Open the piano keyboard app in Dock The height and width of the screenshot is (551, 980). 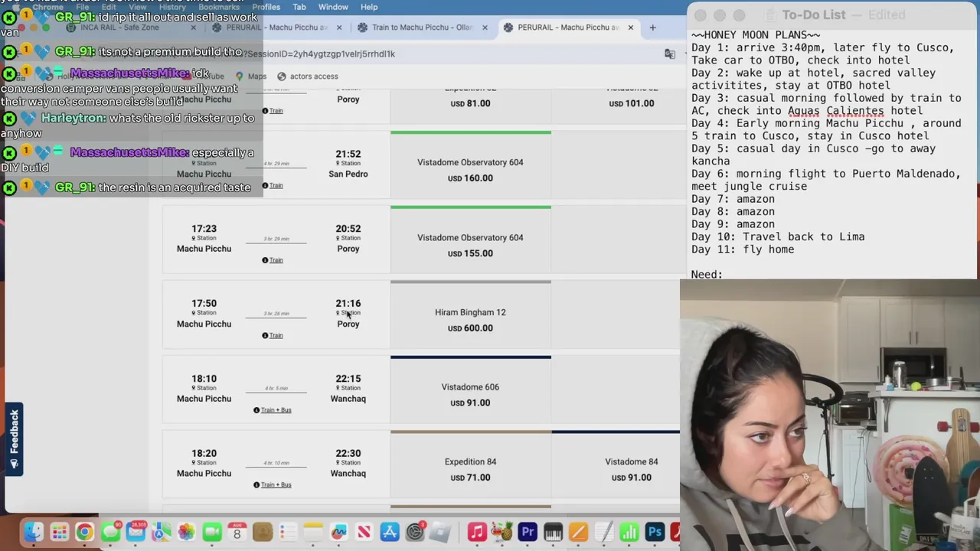(x=553, y=532)
